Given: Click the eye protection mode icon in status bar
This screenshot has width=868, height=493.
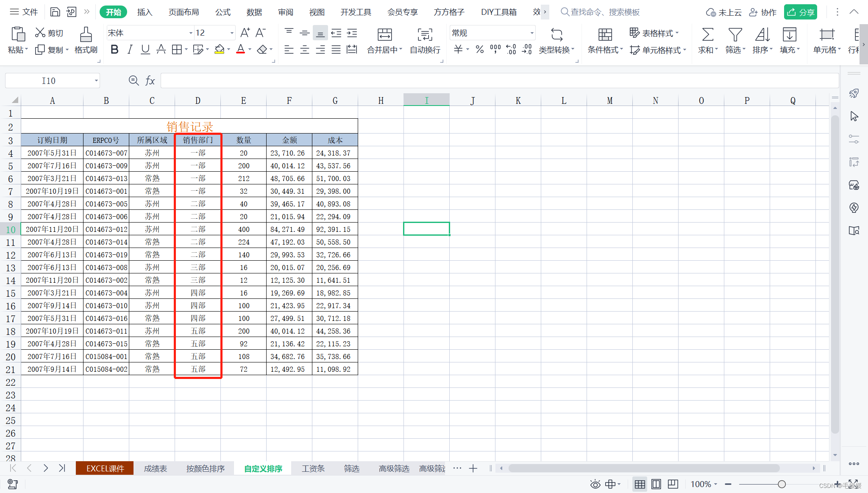Looking at the screenshot, I should (595, 484).
